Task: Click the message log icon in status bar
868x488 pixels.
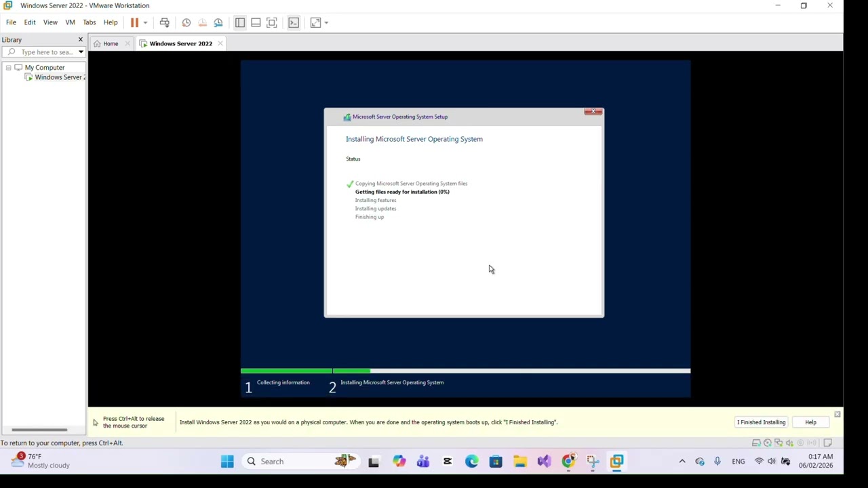Action: click(827, 443)
